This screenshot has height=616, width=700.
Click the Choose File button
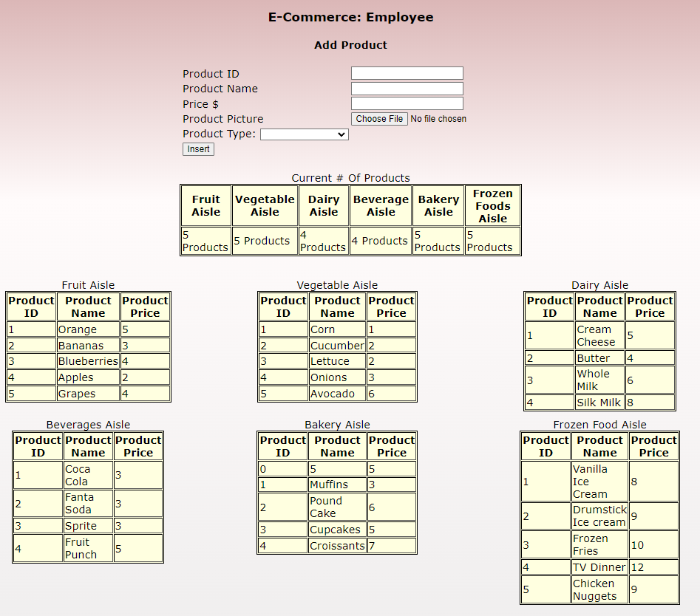click(379, 119)
